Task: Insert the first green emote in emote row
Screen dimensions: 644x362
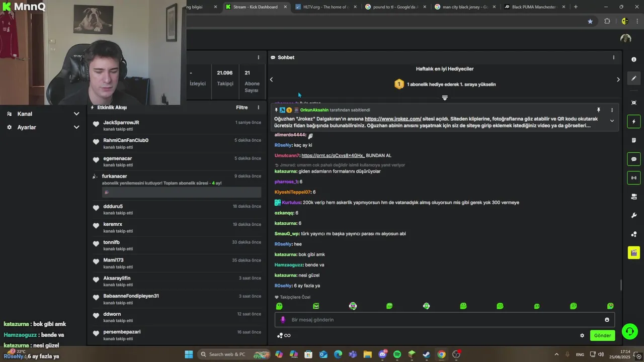Action: tap(279, 306)
